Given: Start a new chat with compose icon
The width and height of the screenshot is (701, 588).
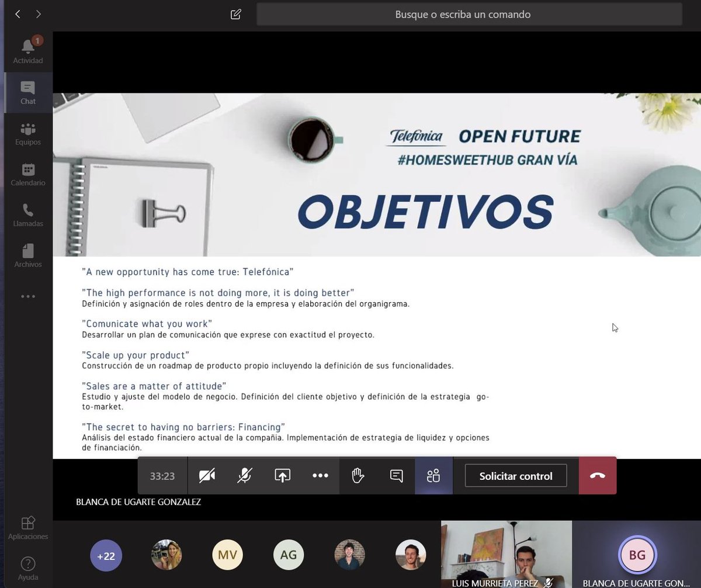Looking at the screenshot, I should (x=236, y=14).
